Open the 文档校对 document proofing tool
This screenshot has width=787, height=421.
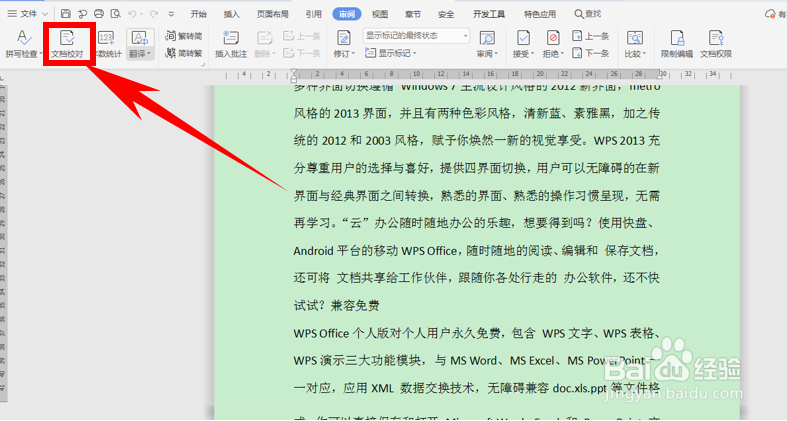pyautogui.click(x=67, y=44)
